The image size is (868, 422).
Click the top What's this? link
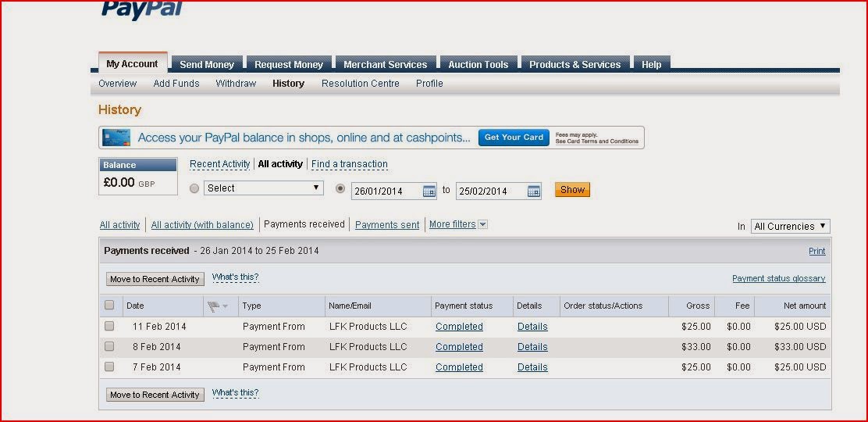pos(235,277)
